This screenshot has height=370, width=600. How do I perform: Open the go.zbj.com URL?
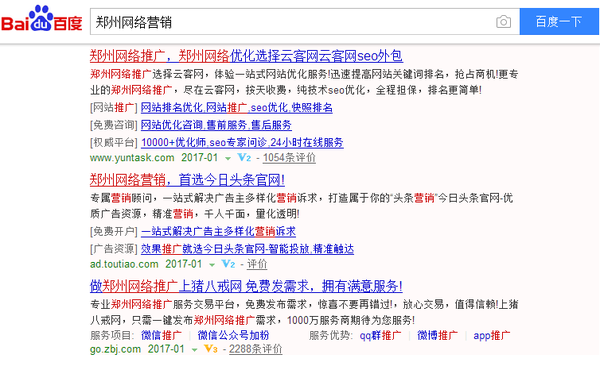(115, 349)
